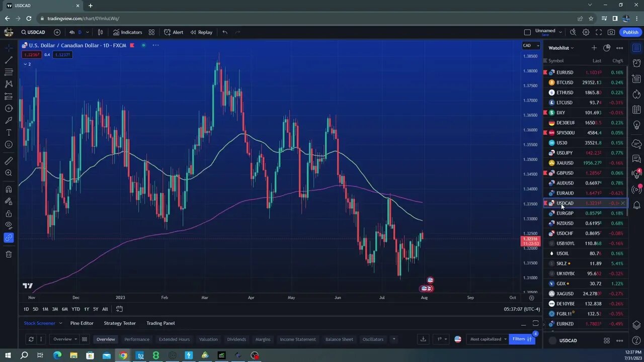The image size is (644, 362).
Task: Toggle lock all drawing tools
Action: (x=9, y=213)
